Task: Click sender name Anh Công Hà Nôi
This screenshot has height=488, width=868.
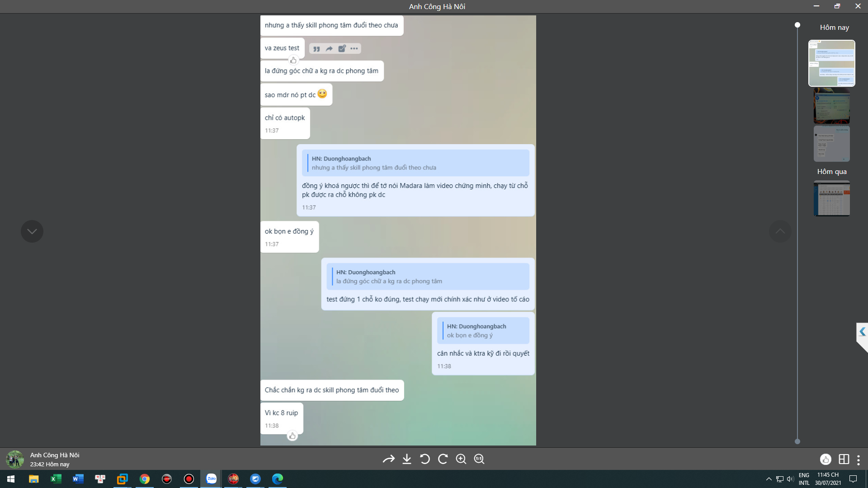Action: (55, 455)
